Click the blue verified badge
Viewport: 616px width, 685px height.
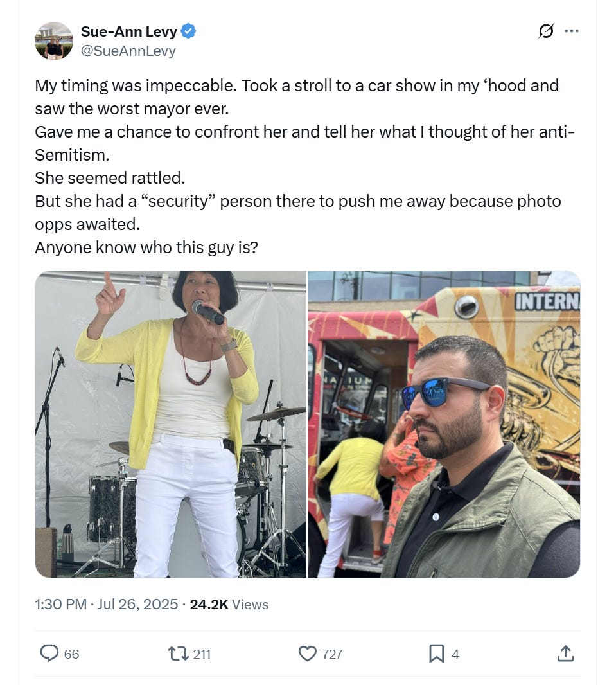[x=188, y=31]
